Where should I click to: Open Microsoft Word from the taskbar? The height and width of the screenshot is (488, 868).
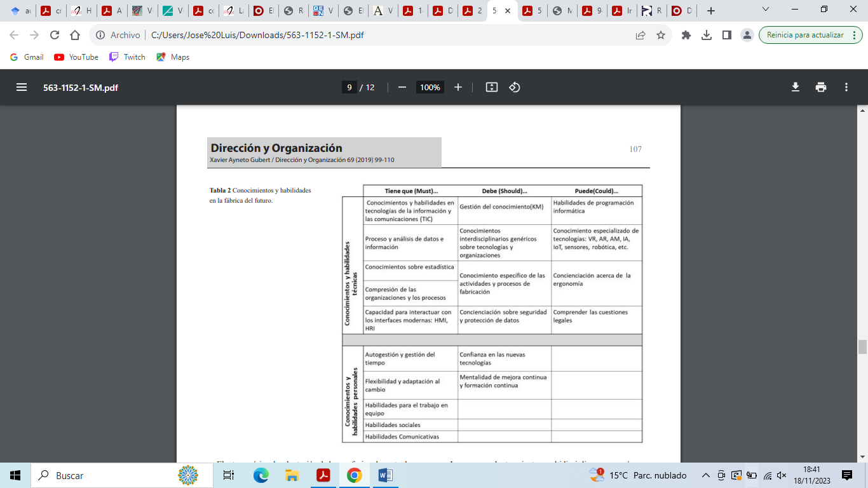pyautogui.click(x=386, y=475)
